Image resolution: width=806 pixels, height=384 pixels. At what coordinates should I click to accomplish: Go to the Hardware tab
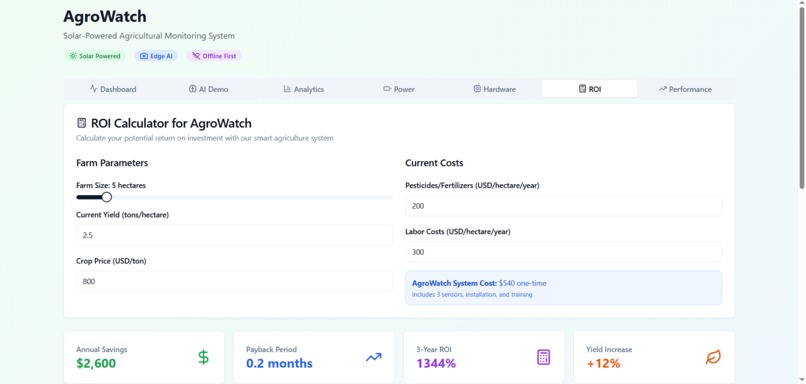[x=494, y=89]
